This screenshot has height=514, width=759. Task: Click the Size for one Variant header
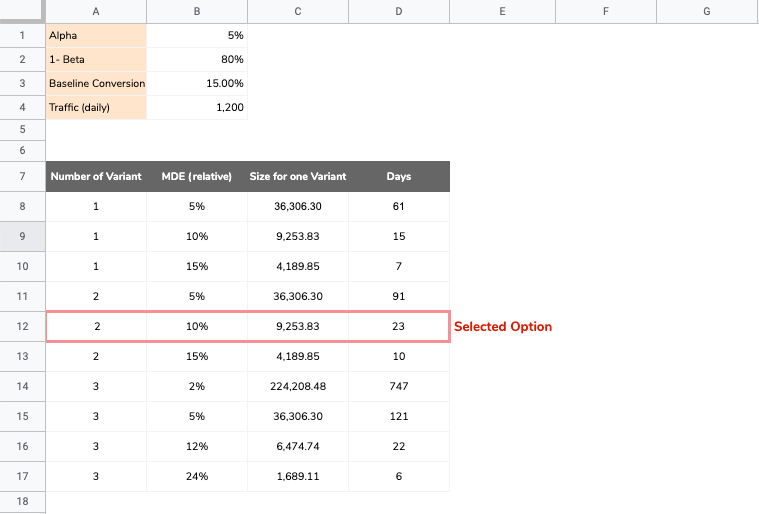298,177
